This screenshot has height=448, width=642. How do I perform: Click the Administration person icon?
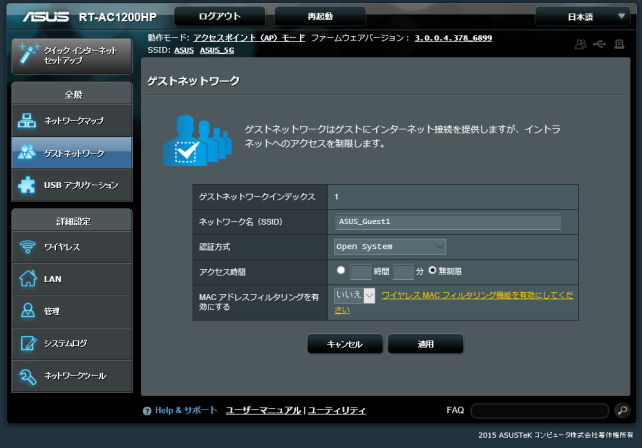(x=28, y=310)
